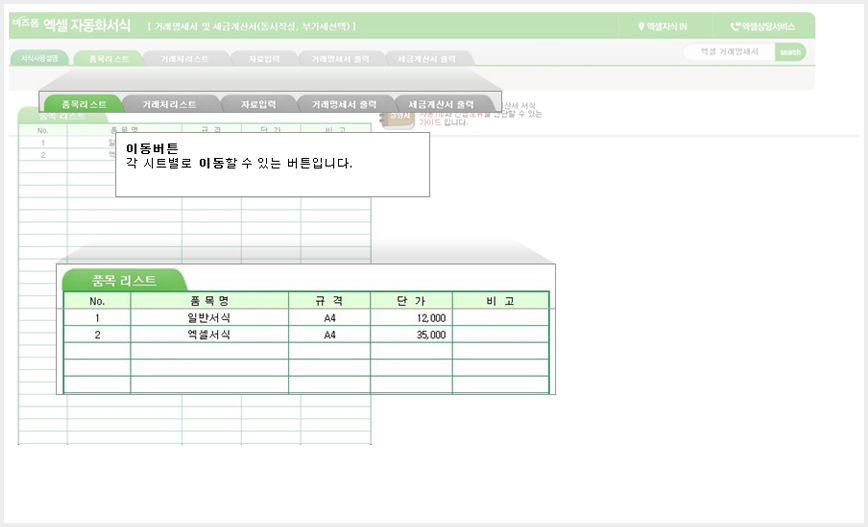Open highlighted 세금계산서 출력 tab
Image resolution: width=868 pixels, height=527 pixels.
tap(441, 104)
